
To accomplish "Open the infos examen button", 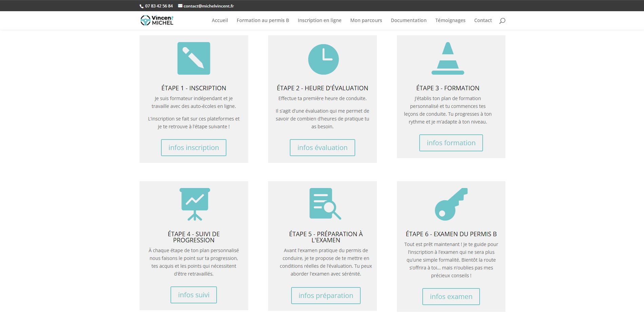I will 451,297.
